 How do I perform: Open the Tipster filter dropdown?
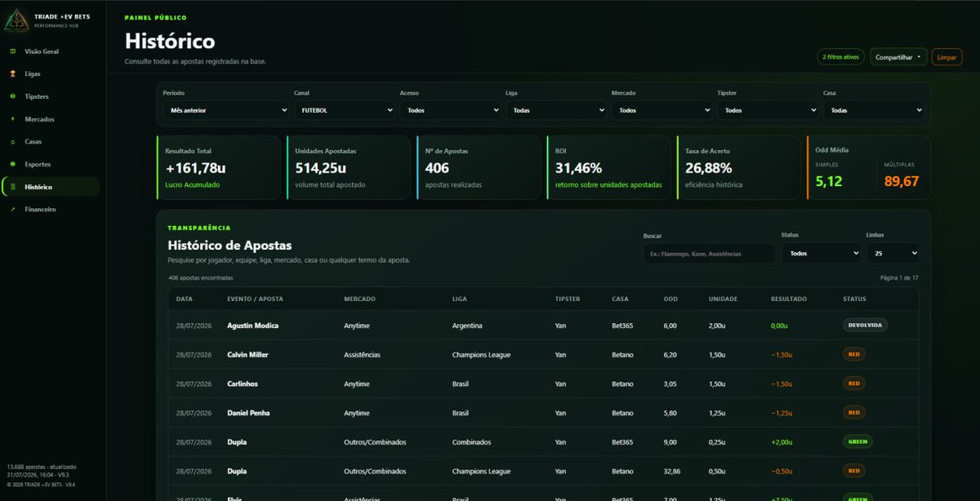tap(768, 110)
